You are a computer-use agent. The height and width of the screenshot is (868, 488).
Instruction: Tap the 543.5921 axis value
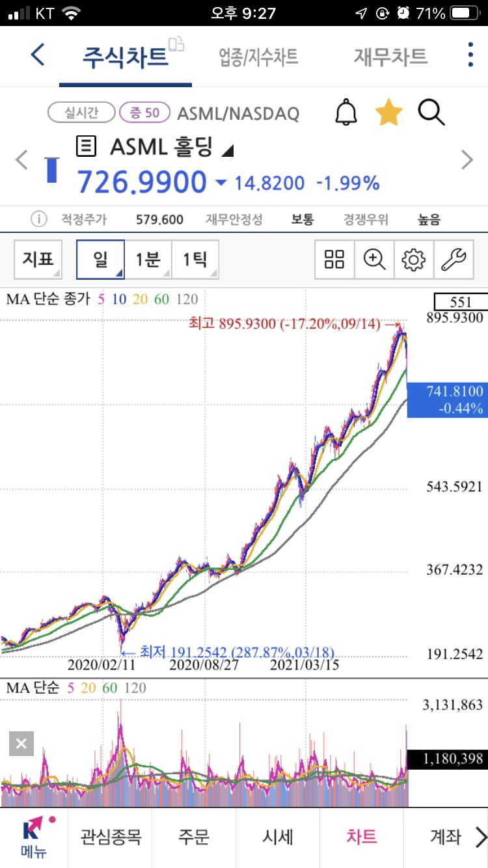pyautogui.click(x=455, y=487)
